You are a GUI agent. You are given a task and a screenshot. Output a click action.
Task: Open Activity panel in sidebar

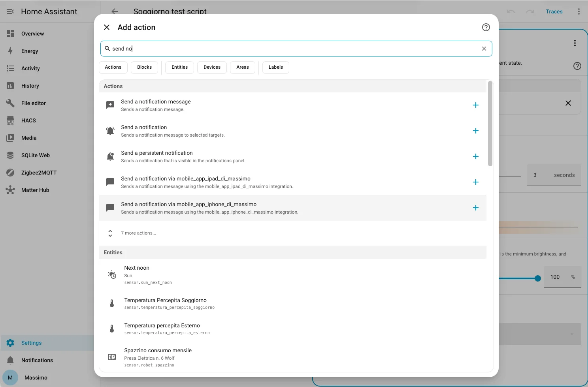[47, 68]
